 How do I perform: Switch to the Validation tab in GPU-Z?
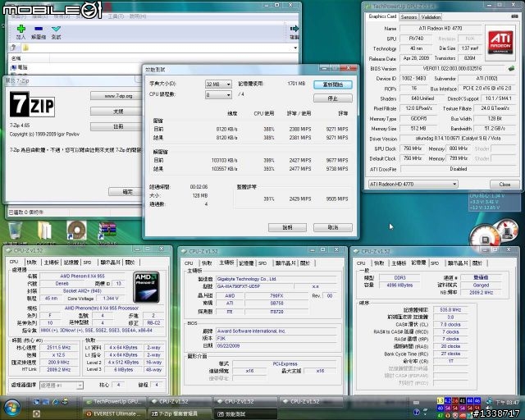(x=431, y=16)
